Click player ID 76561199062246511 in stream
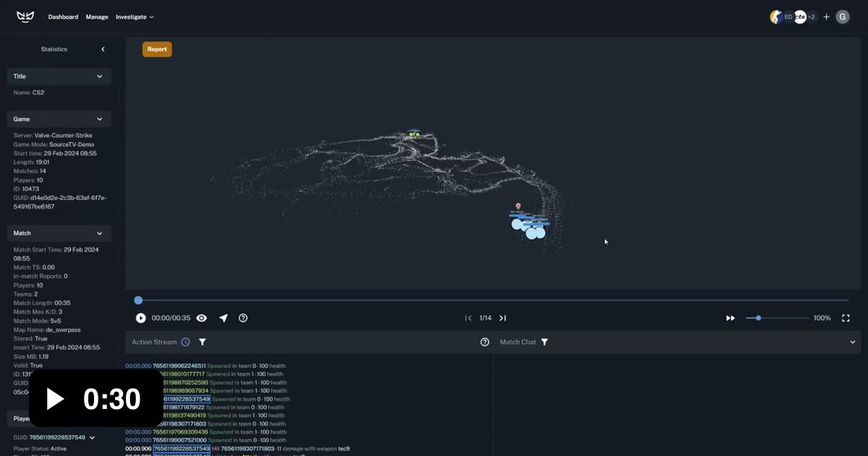 pos(179,366)
